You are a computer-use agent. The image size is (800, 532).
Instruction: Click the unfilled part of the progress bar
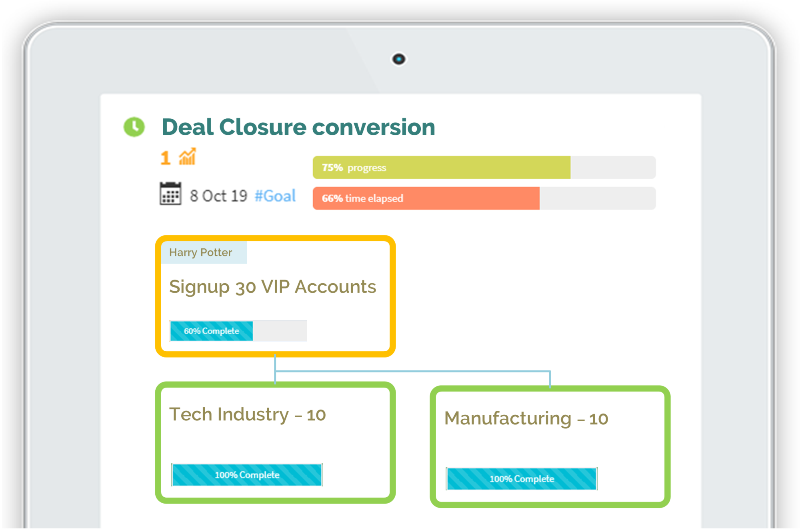pyautogui.click(x=613, y=167)
